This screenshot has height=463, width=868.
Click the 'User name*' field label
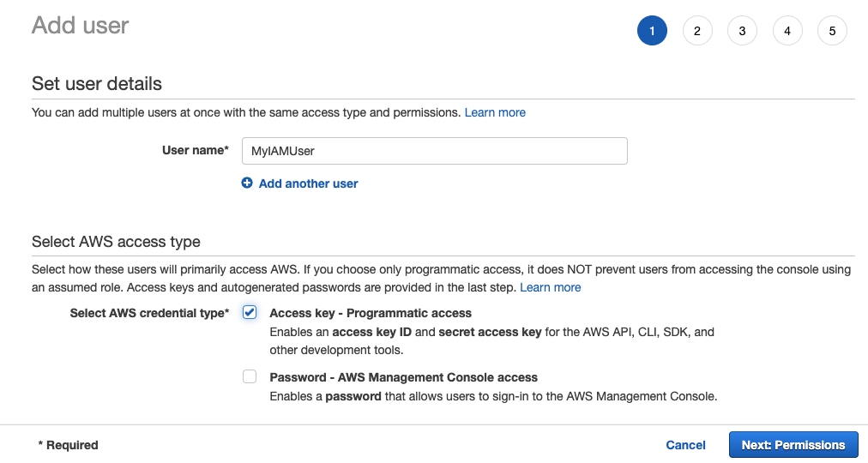(x=195, y=150)
